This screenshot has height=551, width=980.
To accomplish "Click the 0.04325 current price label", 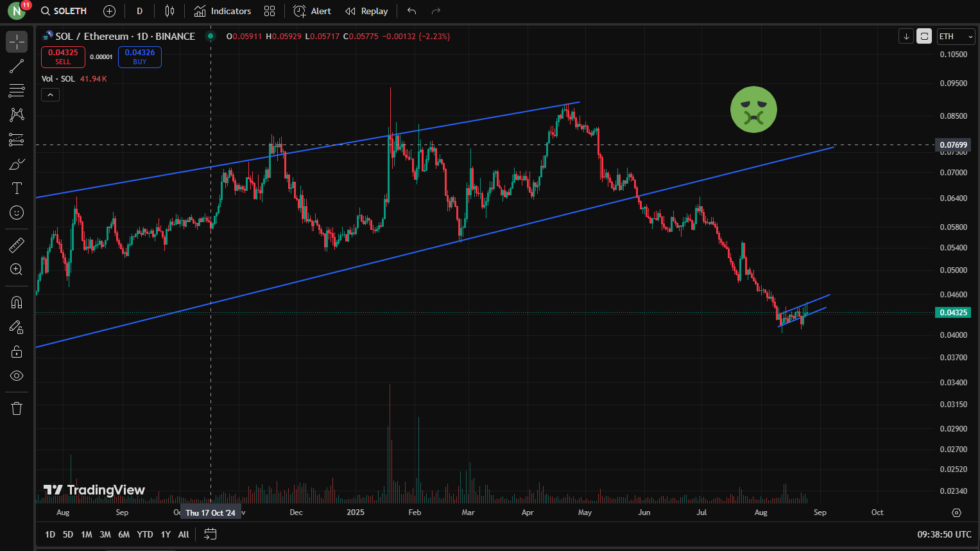I will tap(953, 313).
